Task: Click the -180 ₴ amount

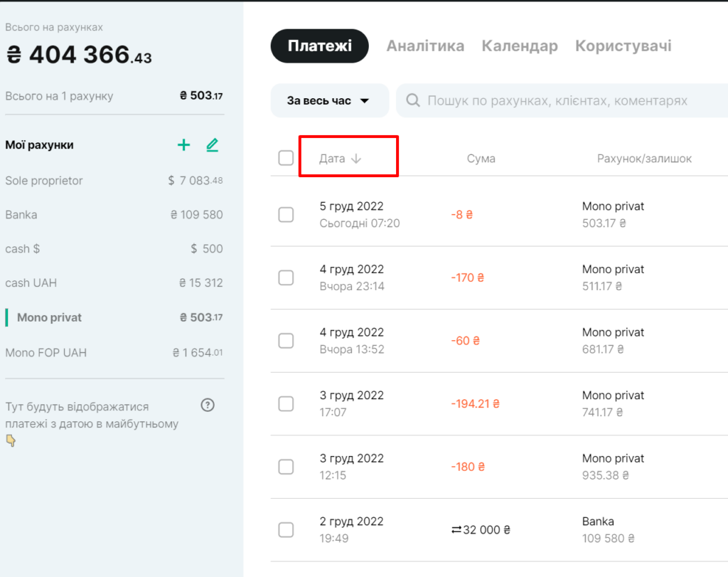Action: (x=468, y=467)
